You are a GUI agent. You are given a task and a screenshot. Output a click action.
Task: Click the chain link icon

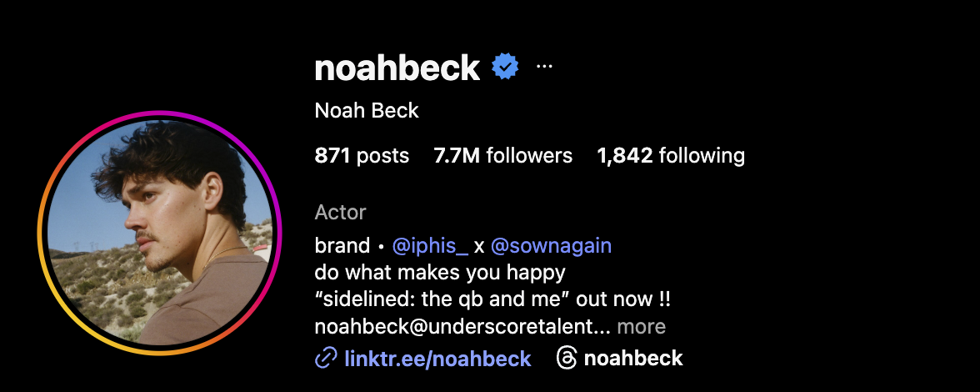(325, 359)
